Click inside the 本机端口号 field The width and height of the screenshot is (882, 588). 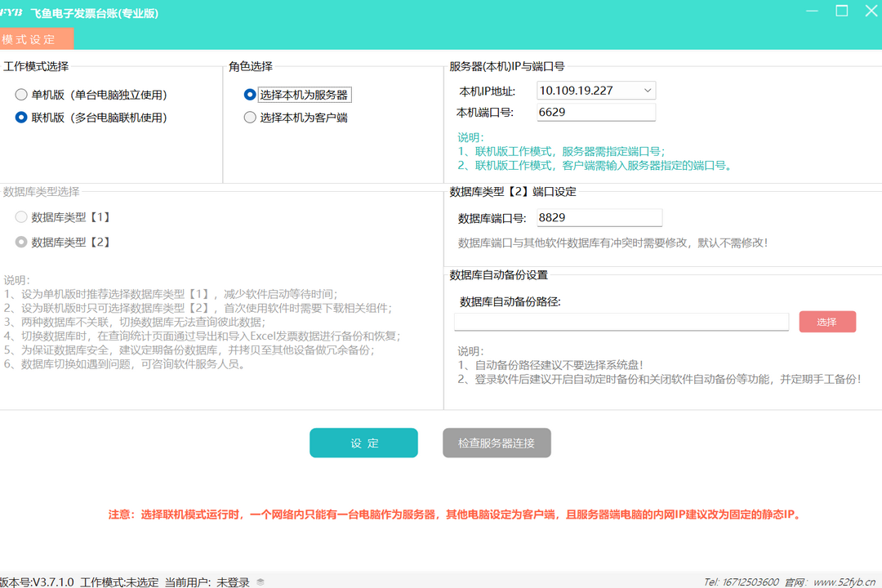click(x=596, y=112)
